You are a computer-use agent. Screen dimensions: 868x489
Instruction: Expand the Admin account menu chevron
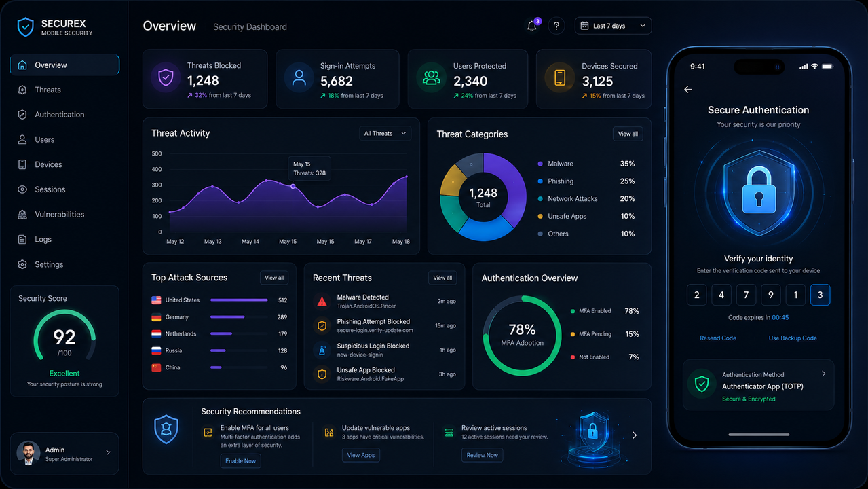coord(108,452)
